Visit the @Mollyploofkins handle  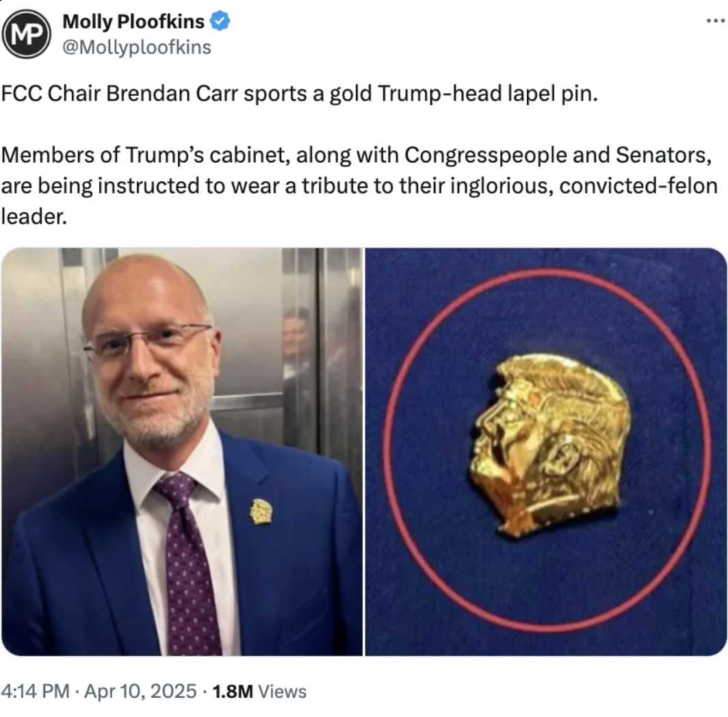click(x=137, y=47)
